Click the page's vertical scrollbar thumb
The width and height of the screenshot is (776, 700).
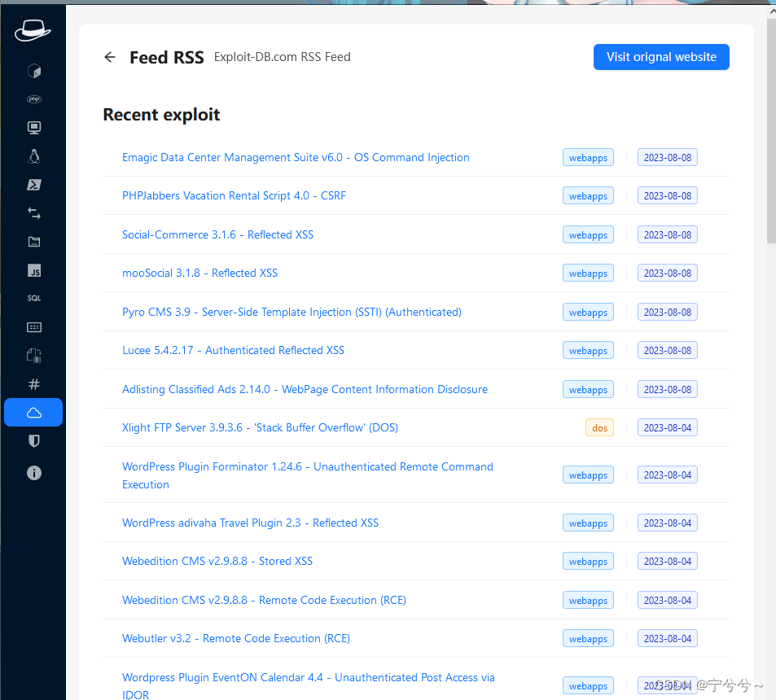tap(772, 131)
